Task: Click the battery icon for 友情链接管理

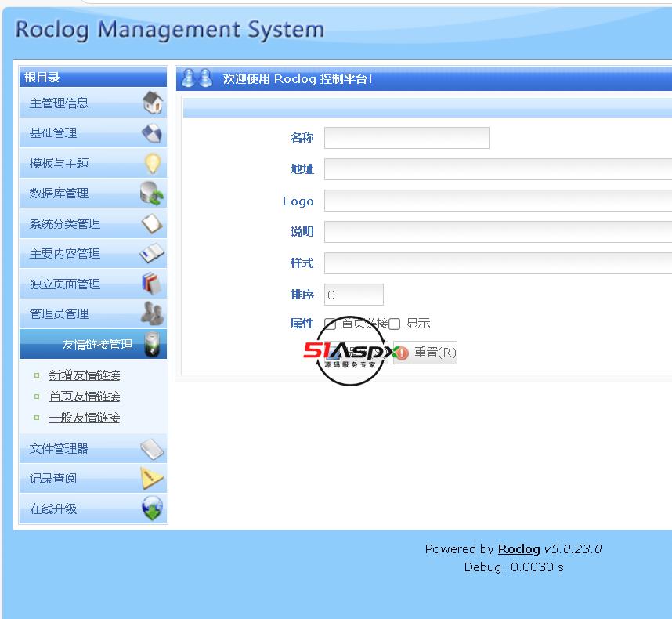Action: tap(153, 344)
